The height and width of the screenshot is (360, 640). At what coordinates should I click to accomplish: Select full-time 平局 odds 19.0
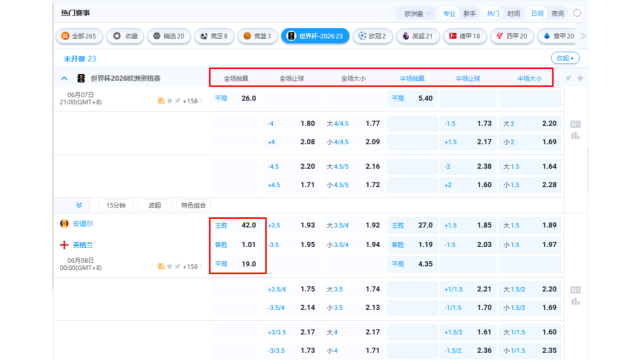click(x=236, y=264)
